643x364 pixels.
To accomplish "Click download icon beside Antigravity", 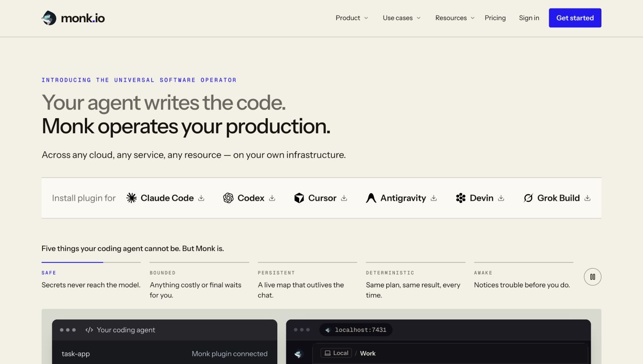I will (x=434, y=198).
